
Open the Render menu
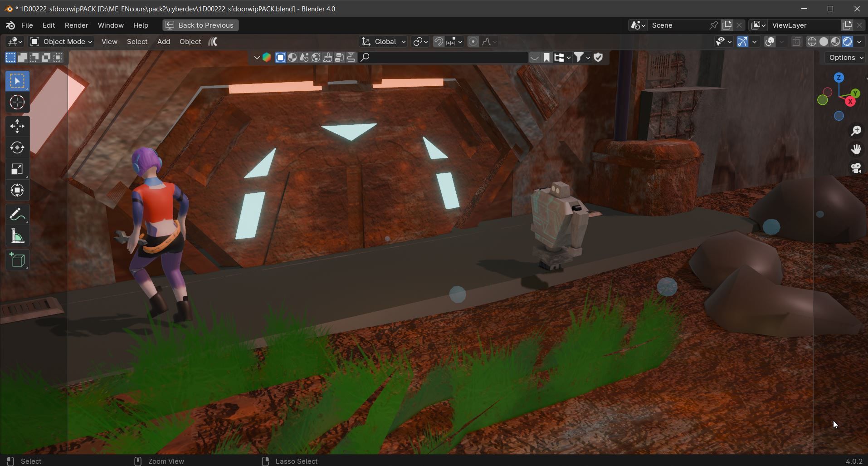coord(76,25)
